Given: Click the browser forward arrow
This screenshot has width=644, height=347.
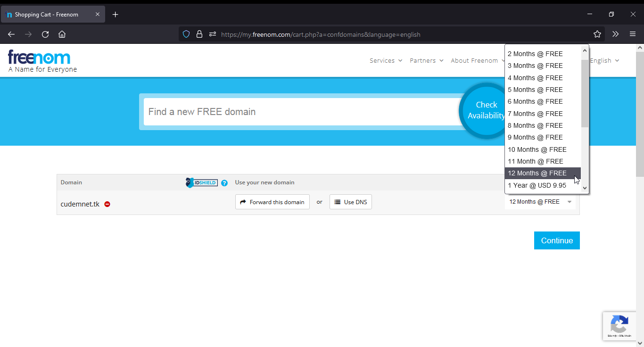Looking at the screenshot, I should pyautogui.click(x=28, y=34).
